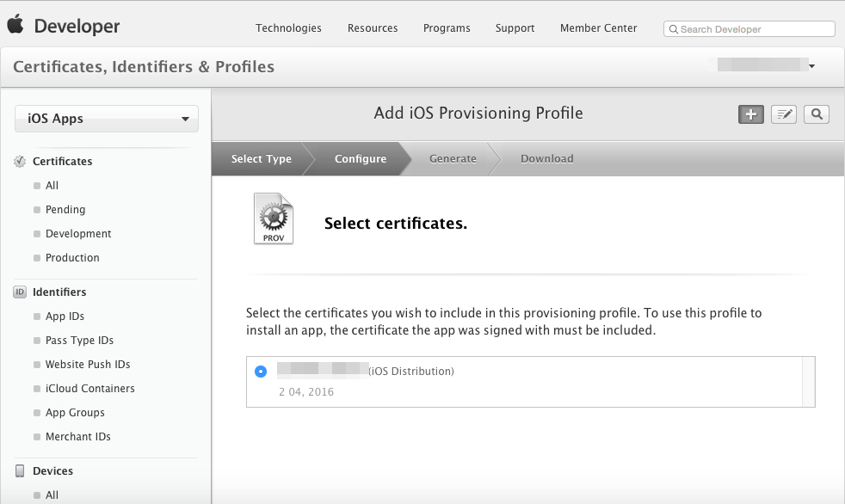845x504 pixels.
Task: Click the add (+) profile button
Action: pos(750,114)
